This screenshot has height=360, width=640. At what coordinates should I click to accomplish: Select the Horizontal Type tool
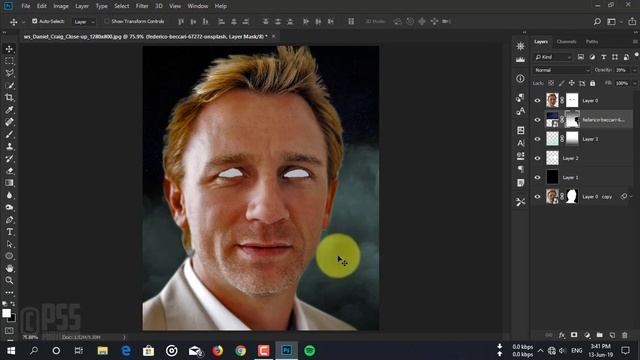click(9, 232)
